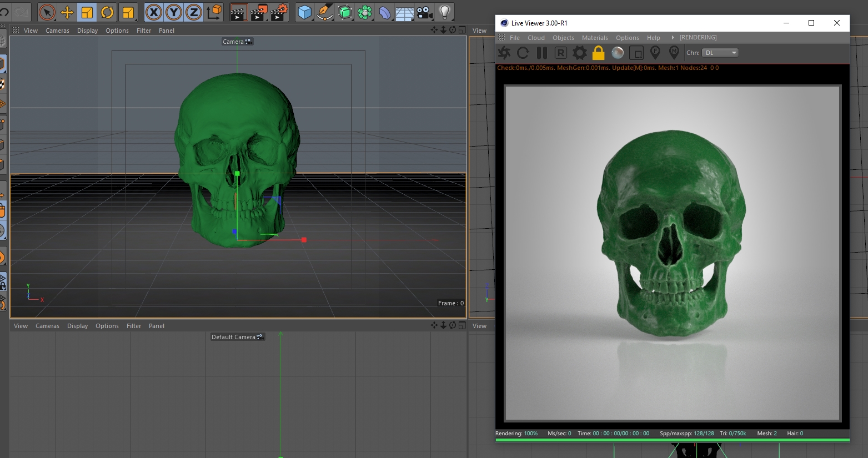868x458 pixels.
Task: Open Octane settings gear in Live Viewer
Action: [579, 53]
